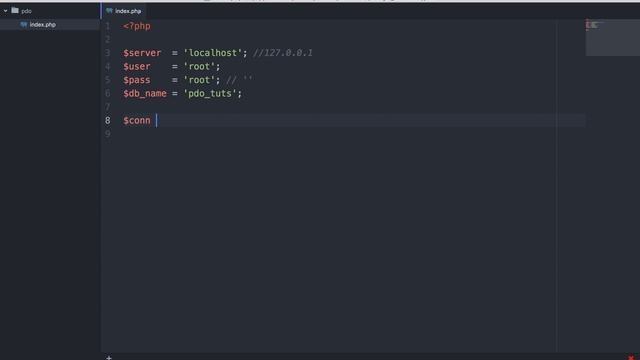Click line number 1 in the gutter
This screenshot has height=360, width=640.
[x=107, y=26]
